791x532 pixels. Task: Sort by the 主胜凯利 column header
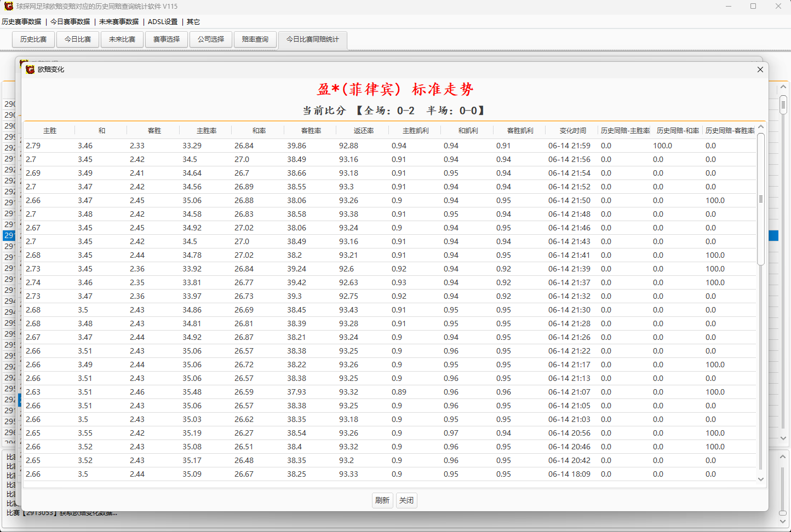click(x=416, y=131)
